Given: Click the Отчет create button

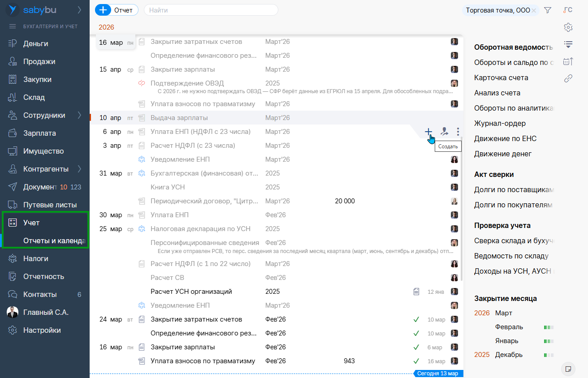Looking at the screenshot, I should coord(117,10).
